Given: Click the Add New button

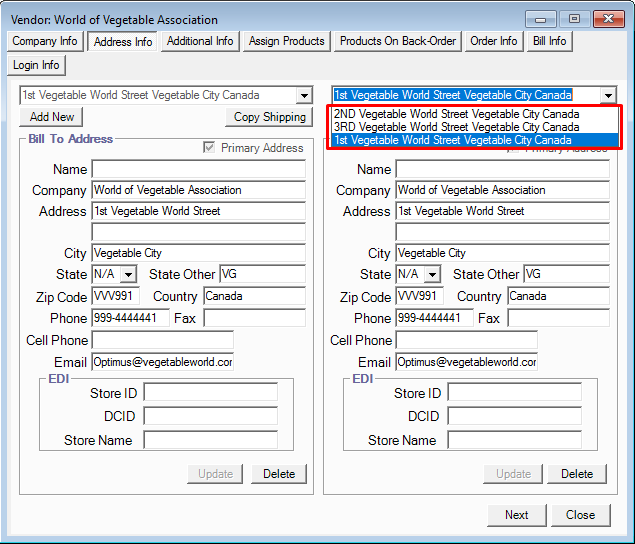Looking at the screenshot, I should (x=52, y=117).
